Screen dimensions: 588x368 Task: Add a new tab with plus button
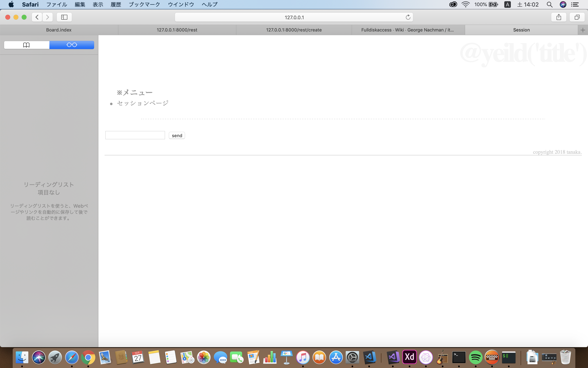583,30
